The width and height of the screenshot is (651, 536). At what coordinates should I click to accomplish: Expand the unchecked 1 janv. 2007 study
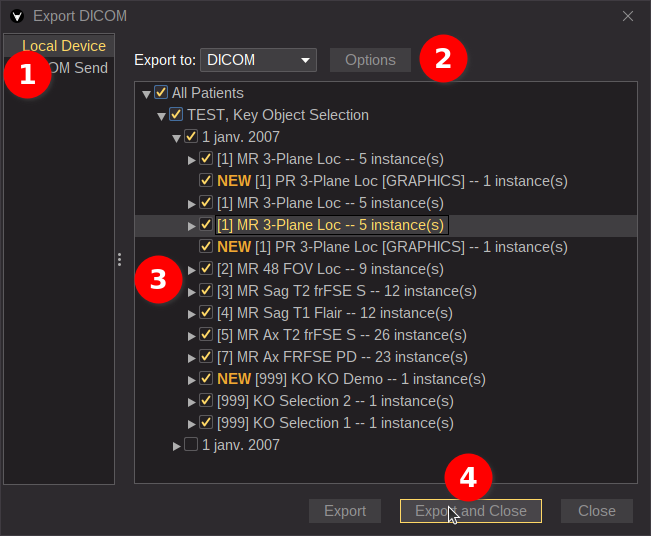pyautogui.click(x=176, y=446)
